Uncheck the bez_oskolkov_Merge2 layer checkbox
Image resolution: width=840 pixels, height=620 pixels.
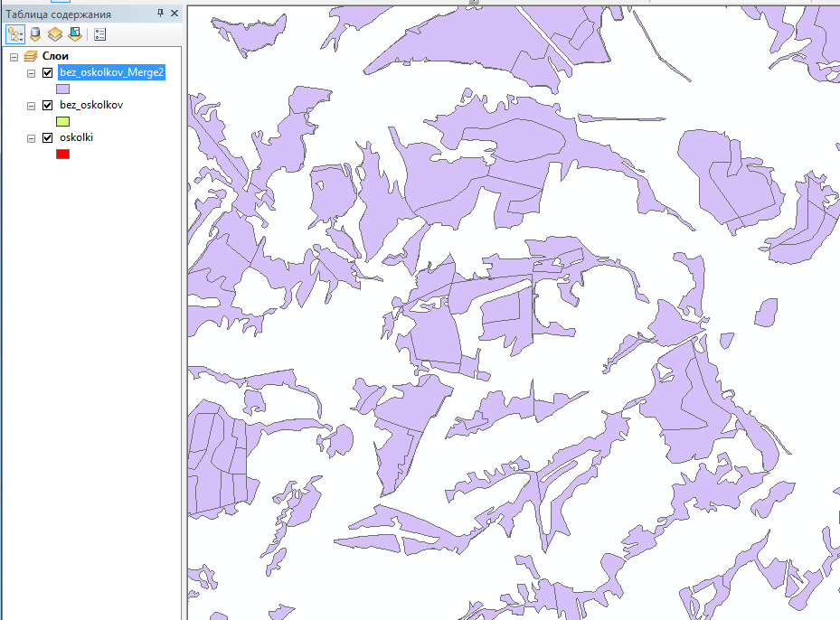coord(48,73)
